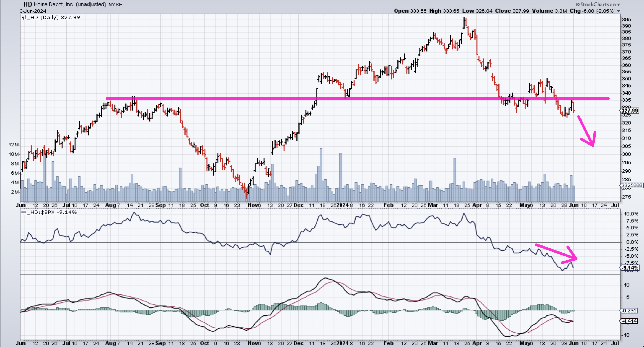Click the -4.414 MACD value tag
The image size is (644, 347).
629,321
